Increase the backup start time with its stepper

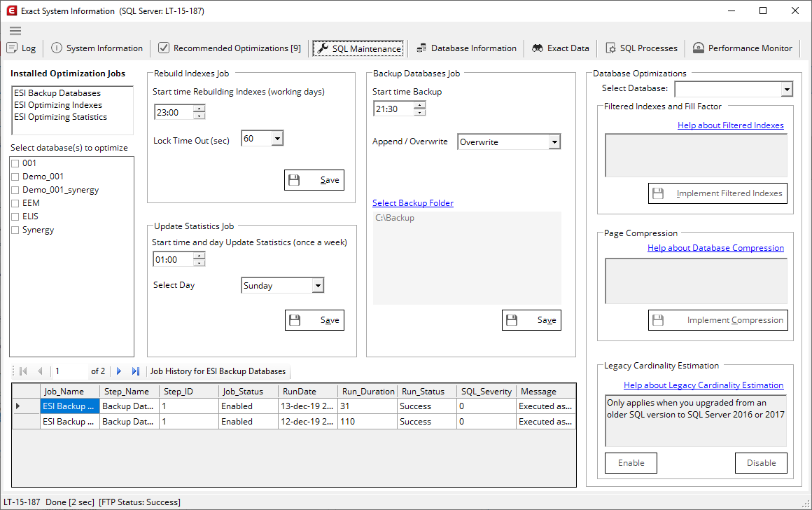click(x=419, y=105)
